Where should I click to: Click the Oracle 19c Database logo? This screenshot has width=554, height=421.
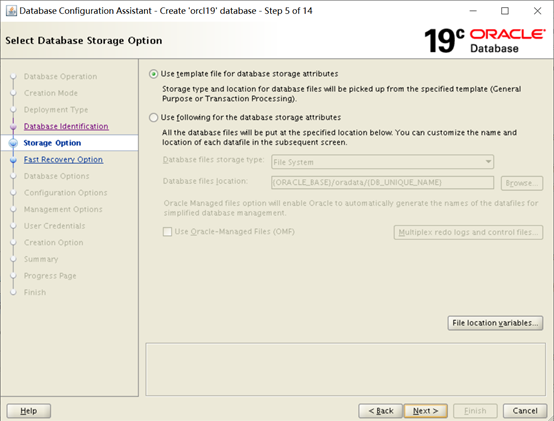click(x=484, y=41)
